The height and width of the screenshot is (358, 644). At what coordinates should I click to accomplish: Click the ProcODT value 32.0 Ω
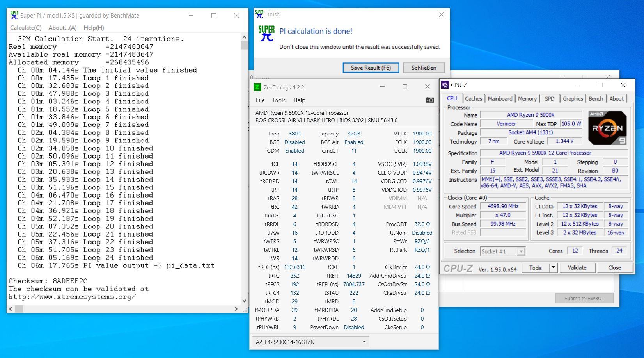pos(422,224)
